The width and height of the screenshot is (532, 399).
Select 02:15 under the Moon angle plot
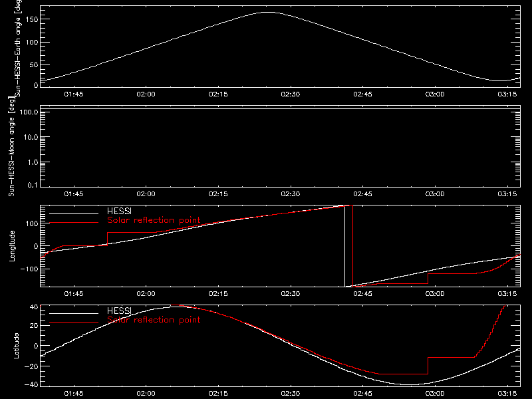tap(218, 194)
